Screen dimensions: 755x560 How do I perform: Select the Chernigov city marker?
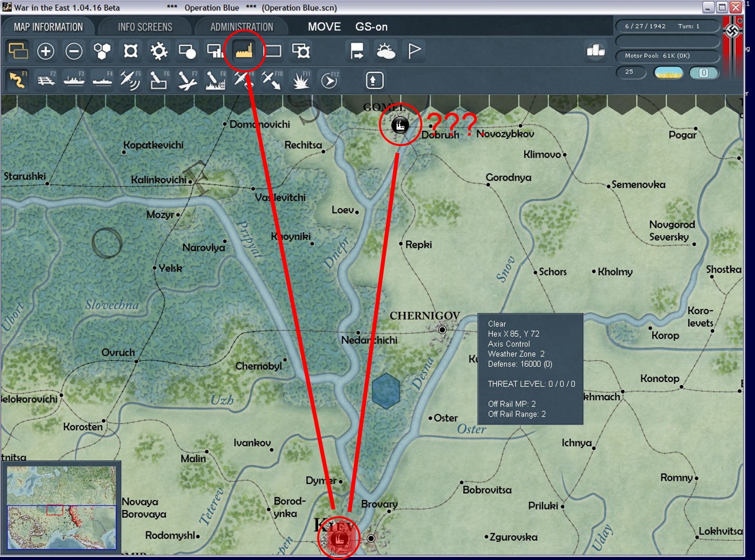[x=442, y=330]
